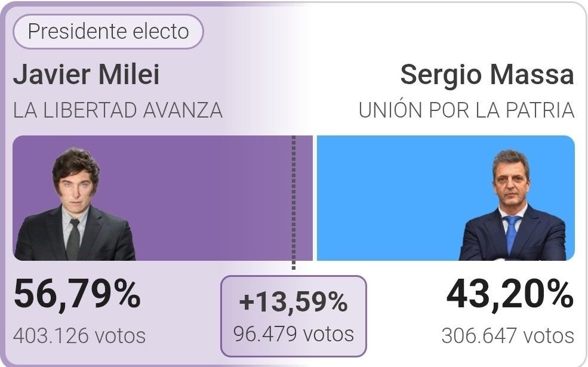Screen dimensions: 588x367
Task: Click the 96.479 votos difference count
Action: [x=294, y=334]
